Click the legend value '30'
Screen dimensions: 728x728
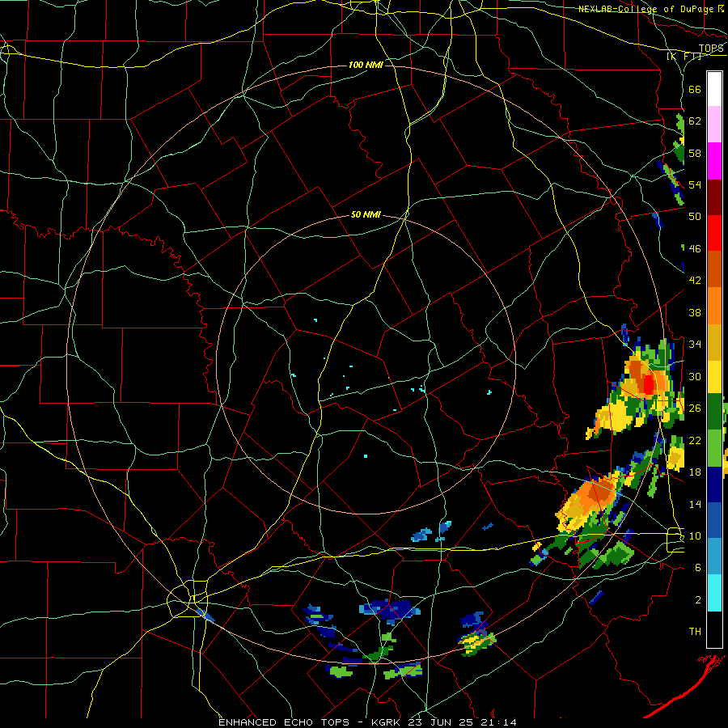click(x=695, y=376)
